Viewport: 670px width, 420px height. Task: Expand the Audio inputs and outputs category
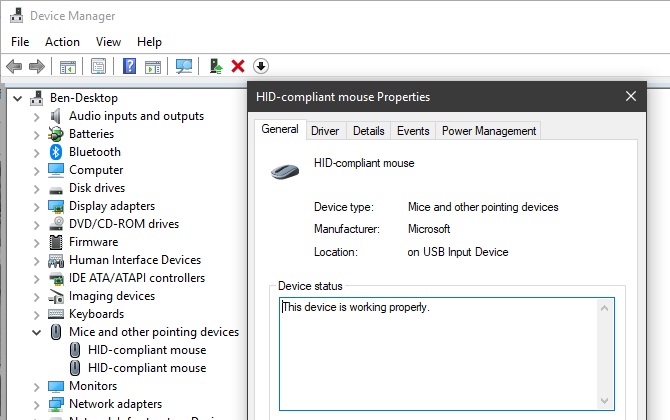tap(37, 116)
